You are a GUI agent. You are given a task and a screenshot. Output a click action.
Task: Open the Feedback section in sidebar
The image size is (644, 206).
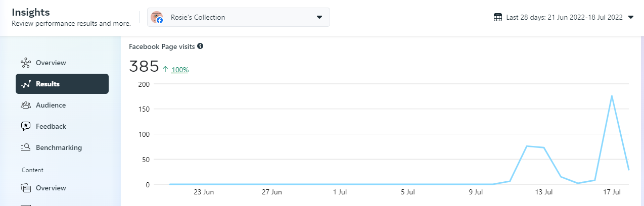(x=51, y=127)
